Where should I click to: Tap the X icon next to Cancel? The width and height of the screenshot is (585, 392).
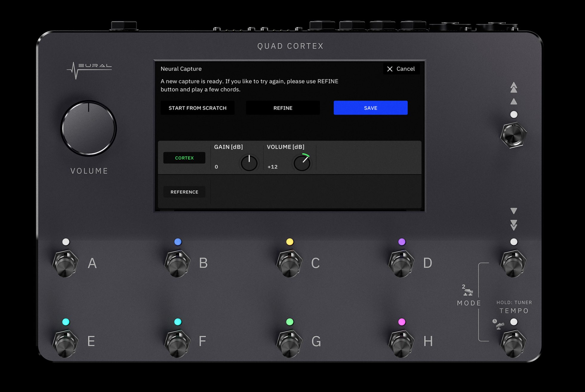click(x=390, y=69)
